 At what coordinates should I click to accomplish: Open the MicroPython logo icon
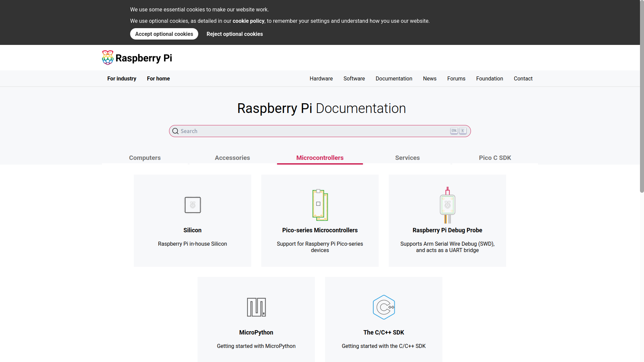pos(256,307)
